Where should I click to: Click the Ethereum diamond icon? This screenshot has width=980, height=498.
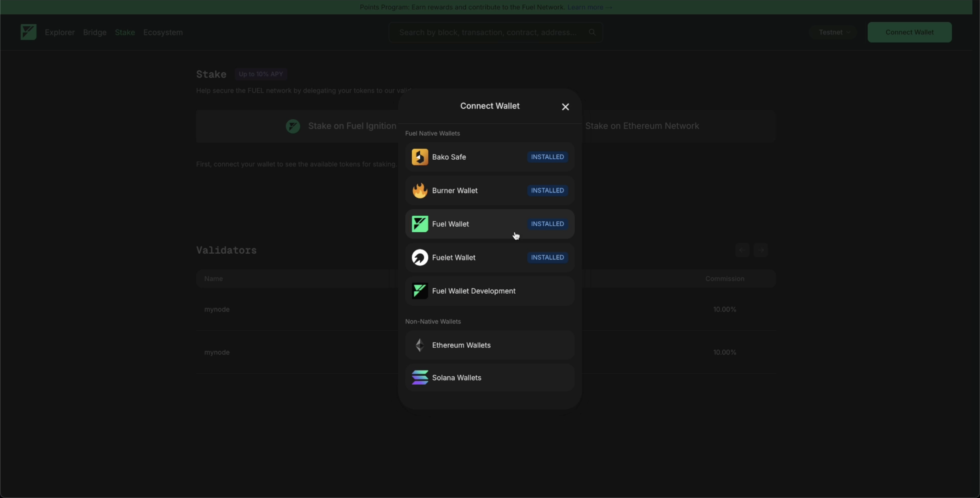pos(420,345)
